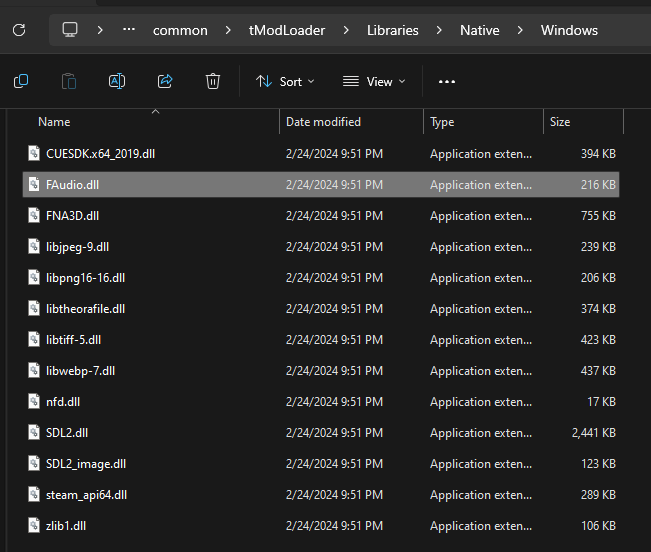Click the 394 KB size value
Viewport: 651px width, 552px height.
[x=598, y=154]
